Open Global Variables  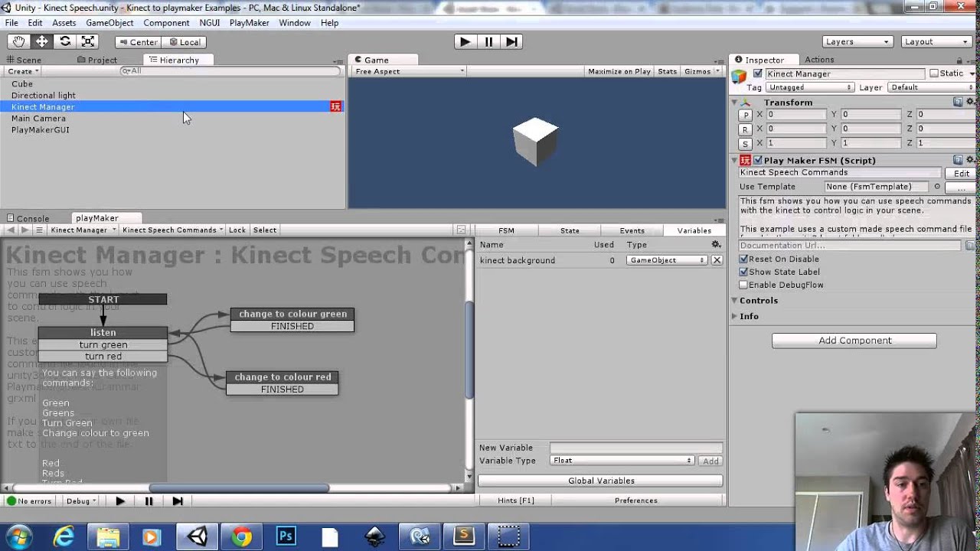click(601, 481)
